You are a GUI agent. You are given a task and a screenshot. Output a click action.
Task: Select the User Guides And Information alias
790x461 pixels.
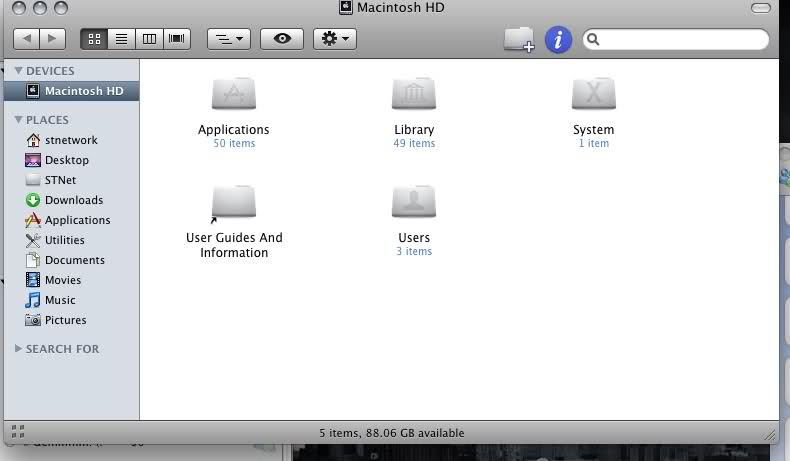pyautogui.click(x=234, y=202)
